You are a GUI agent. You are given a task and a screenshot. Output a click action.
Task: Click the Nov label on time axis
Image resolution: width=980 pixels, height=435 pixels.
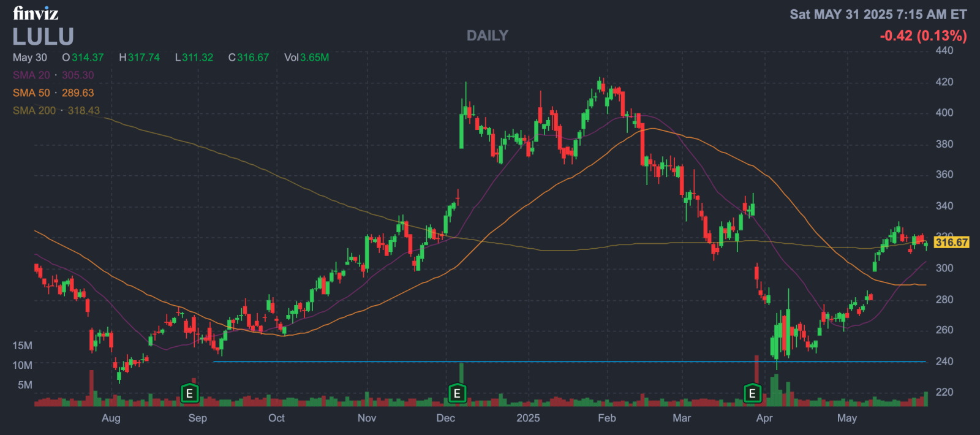367,418
